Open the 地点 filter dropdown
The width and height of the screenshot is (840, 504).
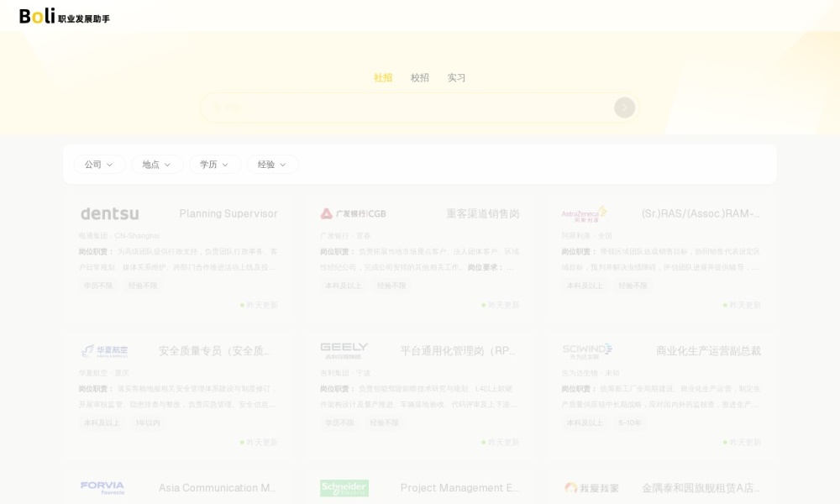pos(157,165)
